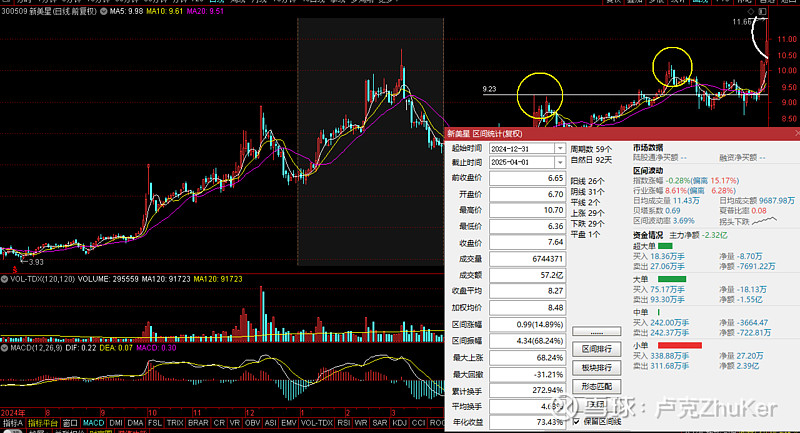Switch to the WR indicator tab
800x433 pixels.
pyautogui.click(x=361, y=423)
